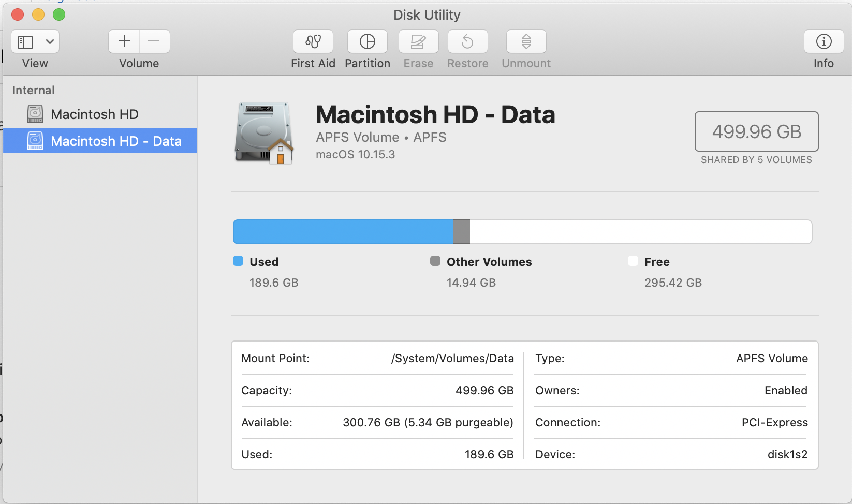Click the '295.42 GB' Free amount
Viewport: 852px width, 504px height.
673,283
